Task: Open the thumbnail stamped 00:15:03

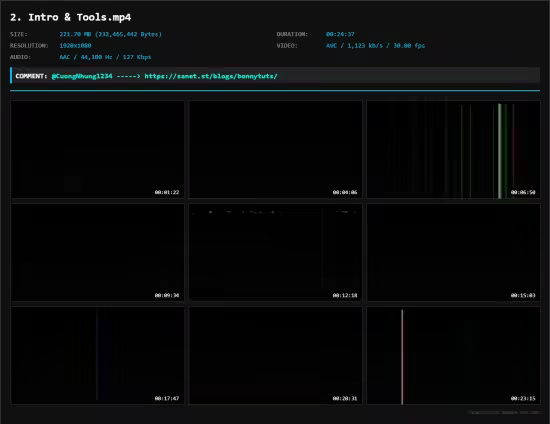Action: tap(454, 253)
